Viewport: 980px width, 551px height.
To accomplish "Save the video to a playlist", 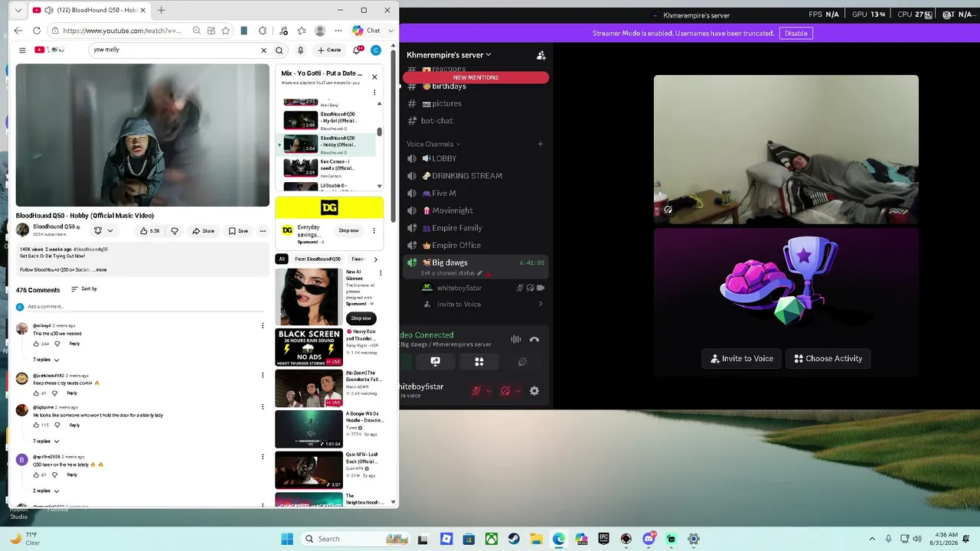I will click(x=238, y=231).
